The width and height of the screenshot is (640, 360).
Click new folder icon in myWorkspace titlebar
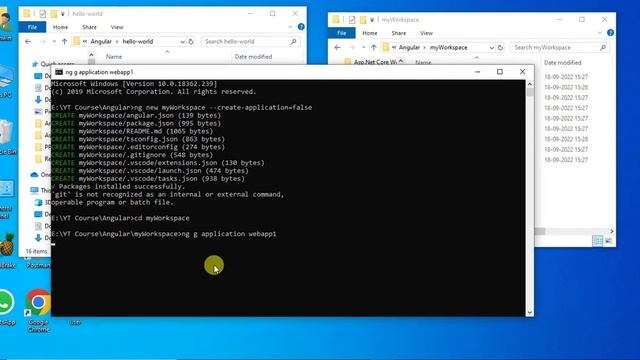[x=363, y=20]
